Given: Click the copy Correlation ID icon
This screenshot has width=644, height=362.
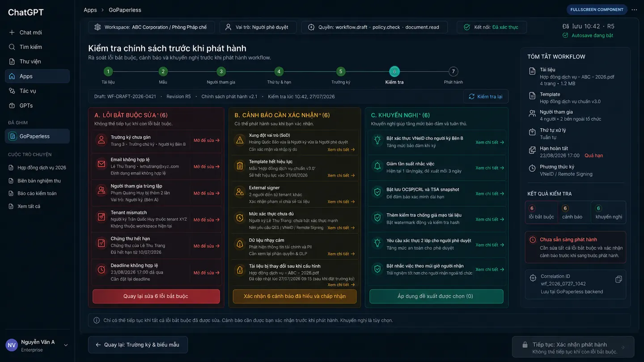Looking at the screenshot, I should [x=619, y=279].
